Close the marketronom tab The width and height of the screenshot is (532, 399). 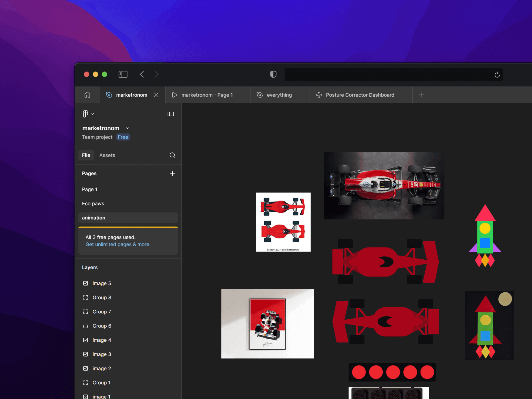click(x=156, y=95)
